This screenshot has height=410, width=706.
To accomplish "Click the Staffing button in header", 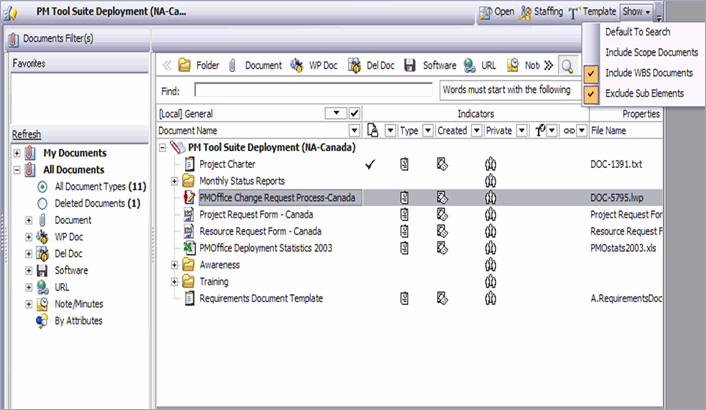I will (x=541, y=12).
